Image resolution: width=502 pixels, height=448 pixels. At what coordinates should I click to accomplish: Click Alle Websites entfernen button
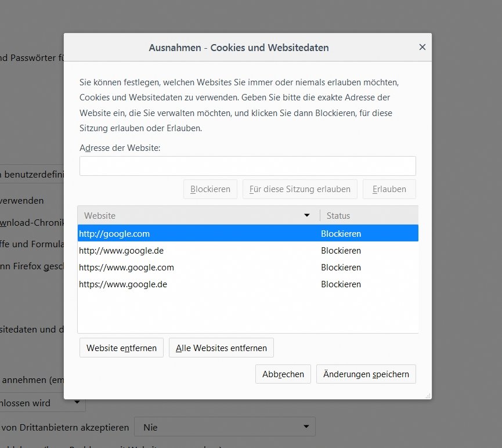coord(221,348)
